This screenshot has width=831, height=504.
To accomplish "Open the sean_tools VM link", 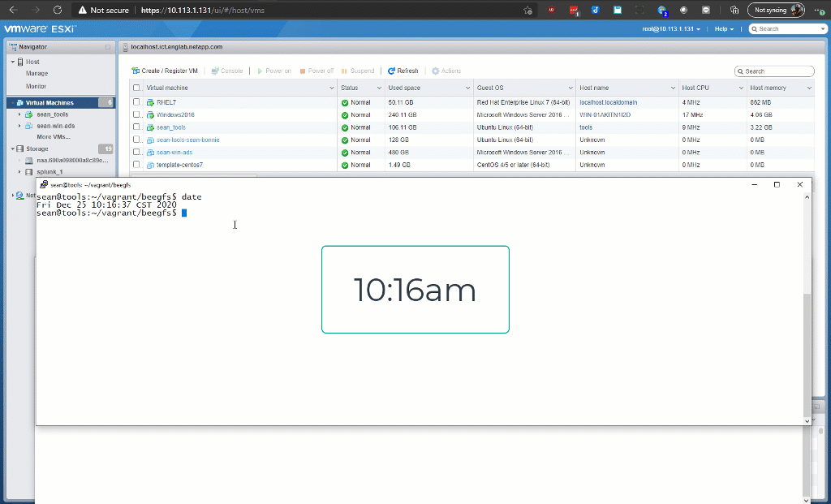I will pos(170,127).
